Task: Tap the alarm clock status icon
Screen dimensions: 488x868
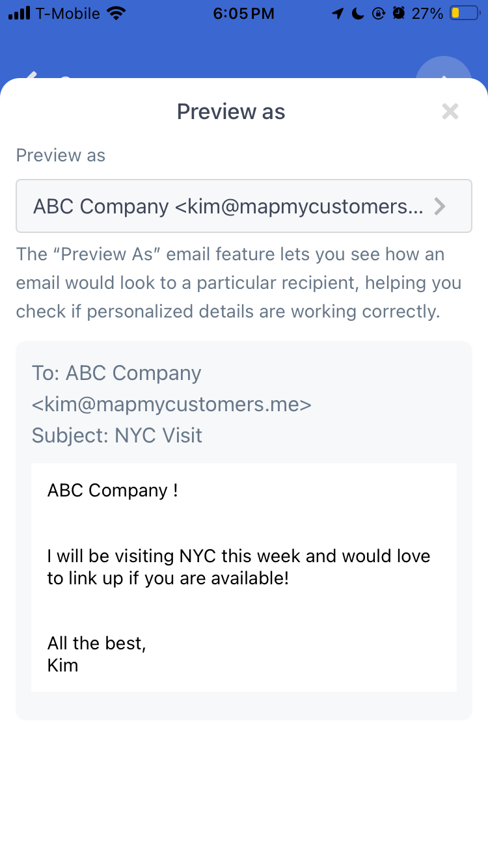Action: coord(399,13)
